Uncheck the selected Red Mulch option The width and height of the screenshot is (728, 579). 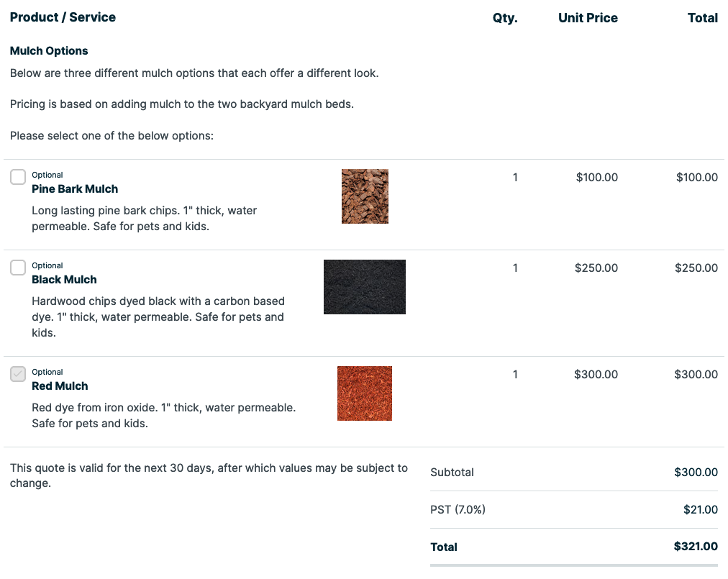pyautogui.click(x=17, y=373)
